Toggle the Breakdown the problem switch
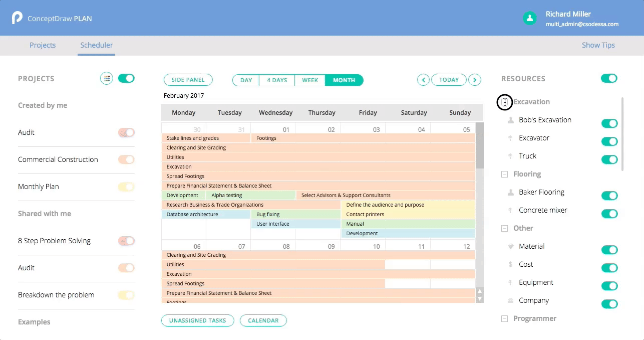644x340 pixels. pyautogui.click(x=126, y=295)
